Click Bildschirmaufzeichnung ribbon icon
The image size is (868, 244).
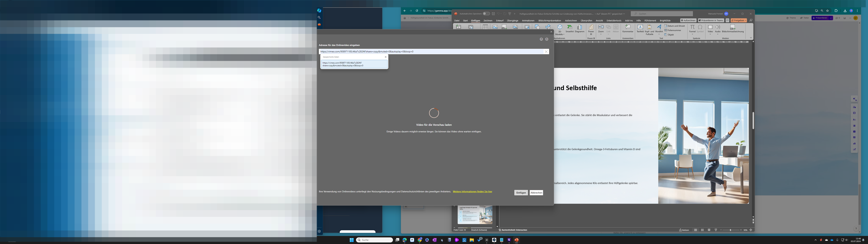pyautogui.click(x=733, y=29)
